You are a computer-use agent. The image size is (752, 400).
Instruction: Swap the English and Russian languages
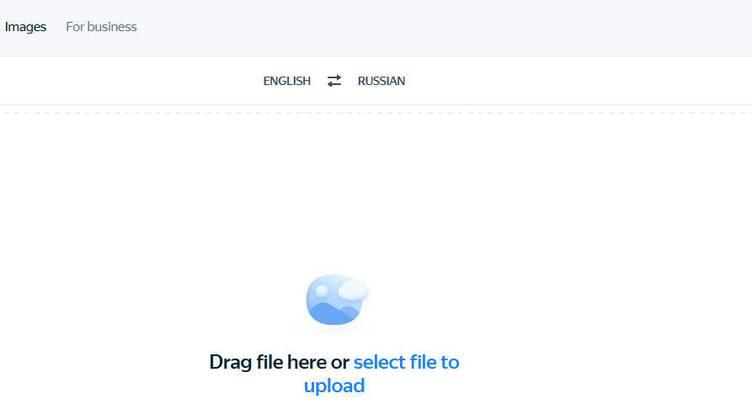point(334,81)
